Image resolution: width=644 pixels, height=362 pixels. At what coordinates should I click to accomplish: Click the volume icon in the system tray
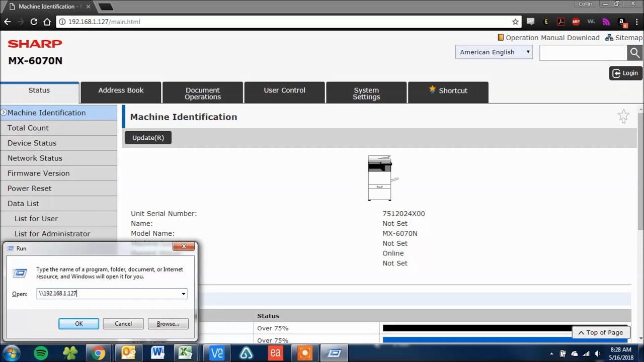pos(597,353)
